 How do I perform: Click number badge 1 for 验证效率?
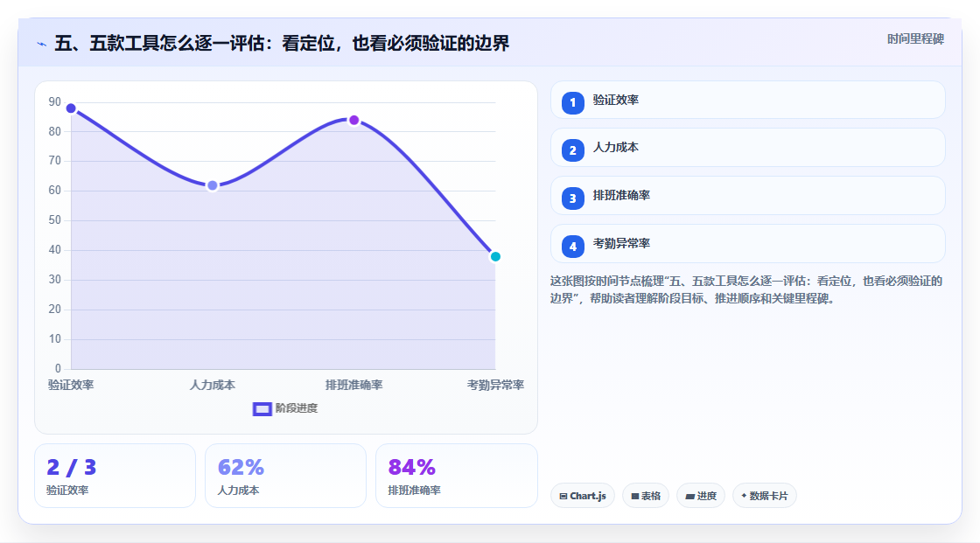[572, 103]
